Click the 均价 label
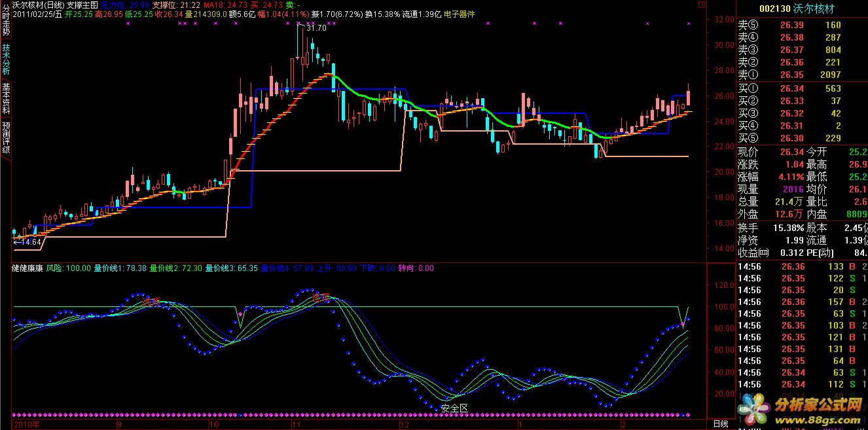Viewport: 868px width, 430px height. pos(816,189)
